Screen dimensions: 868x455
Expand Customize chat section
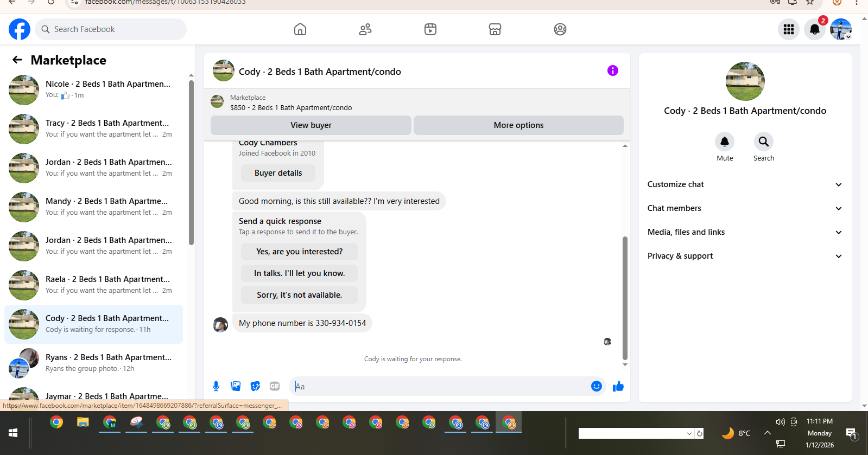(745, 184)
